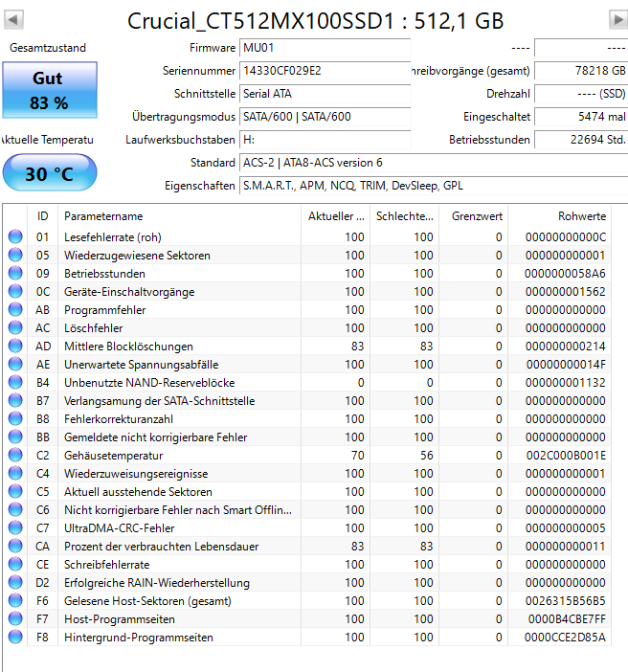Click status icon for UltraDMA-CRC-Fehler
Viewport: 628px width, 672px height.
tap(15, 528)
